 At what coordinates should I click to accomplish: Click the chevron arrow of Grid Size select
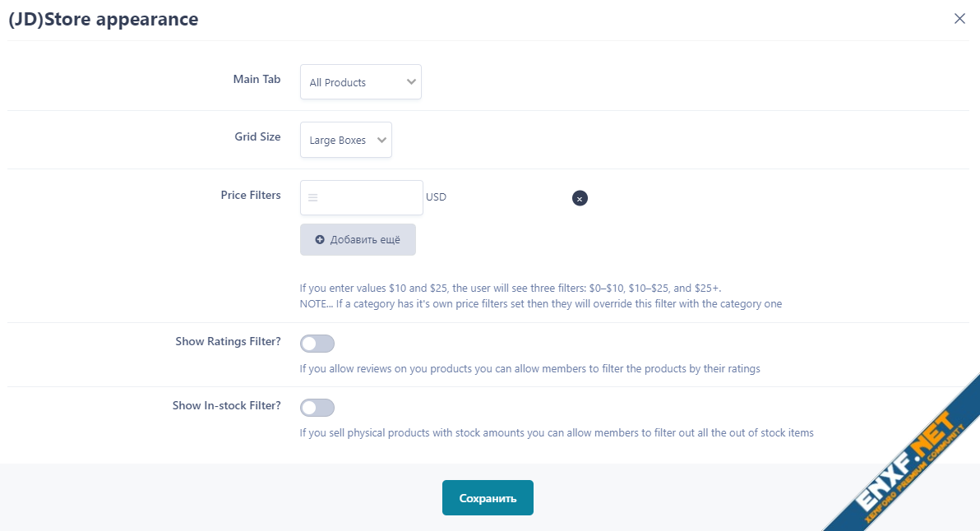pos(381,141)
